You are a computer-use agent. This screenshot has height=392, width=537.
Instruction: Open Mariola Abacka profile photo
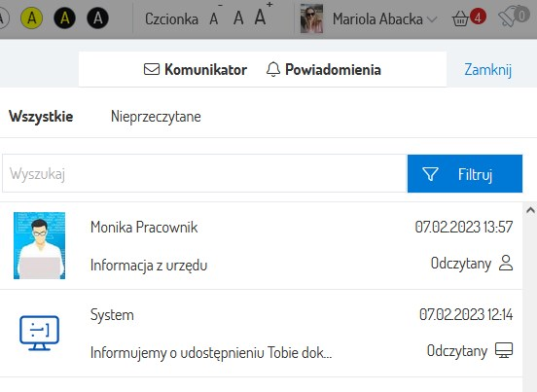311,18
